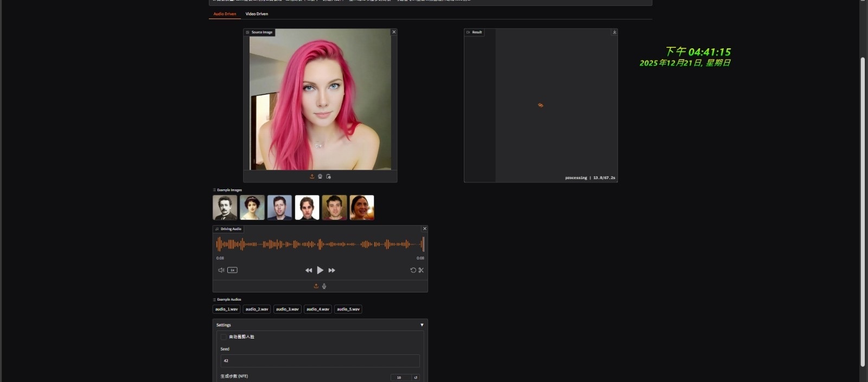This screenshot has height=382, width=868.
Task: Trim the driving audio with scissors icon
Action: coord(421,270)
